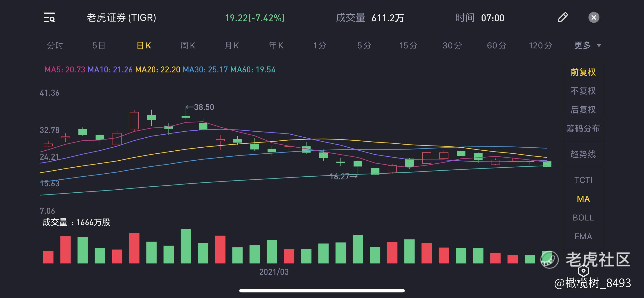
Task: Toggle the TCTI indicator
Action: (x=583, y=180)
